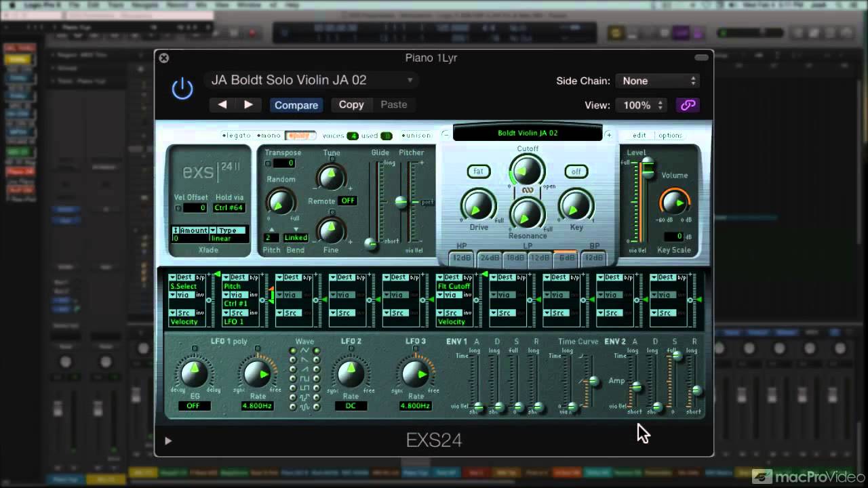Open Boldt Violin JA 02 instrument menu
This screenshot has height=488, width=868.
[x=528, y=133]
